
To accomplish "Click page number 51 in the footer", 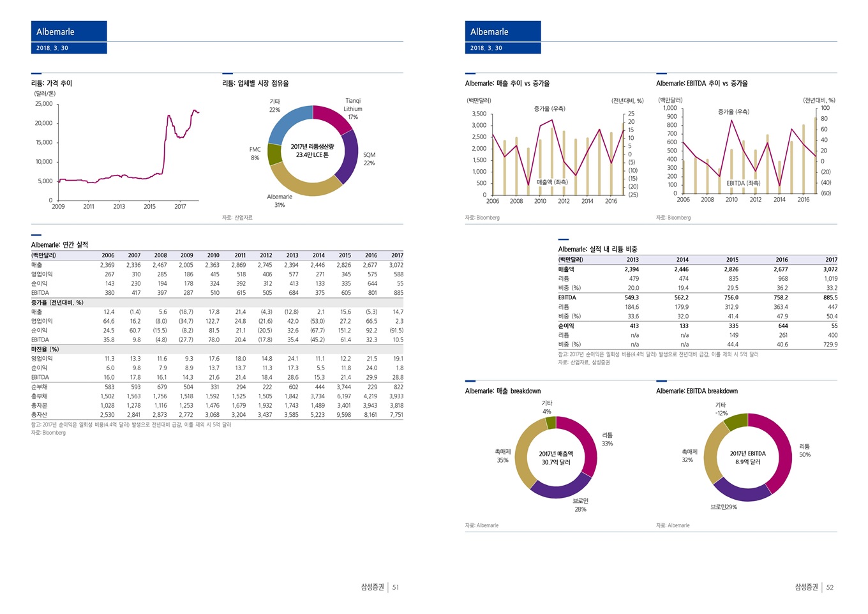I will coord(396,587).
